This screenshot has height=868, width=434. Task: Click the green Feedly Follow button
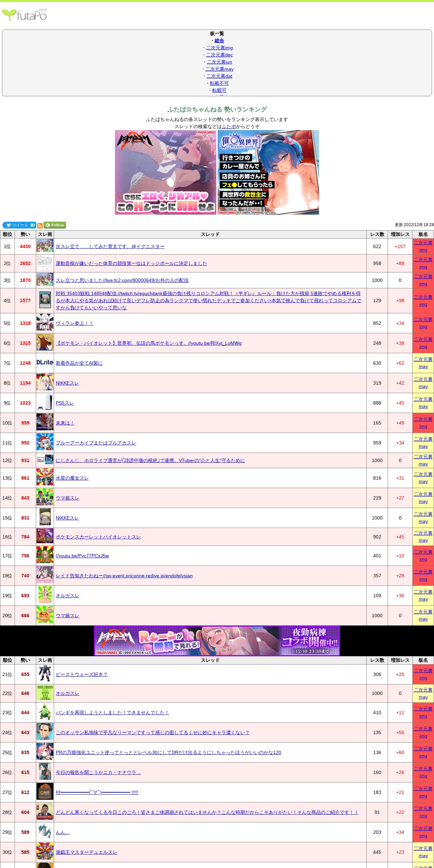click(55, 225)
